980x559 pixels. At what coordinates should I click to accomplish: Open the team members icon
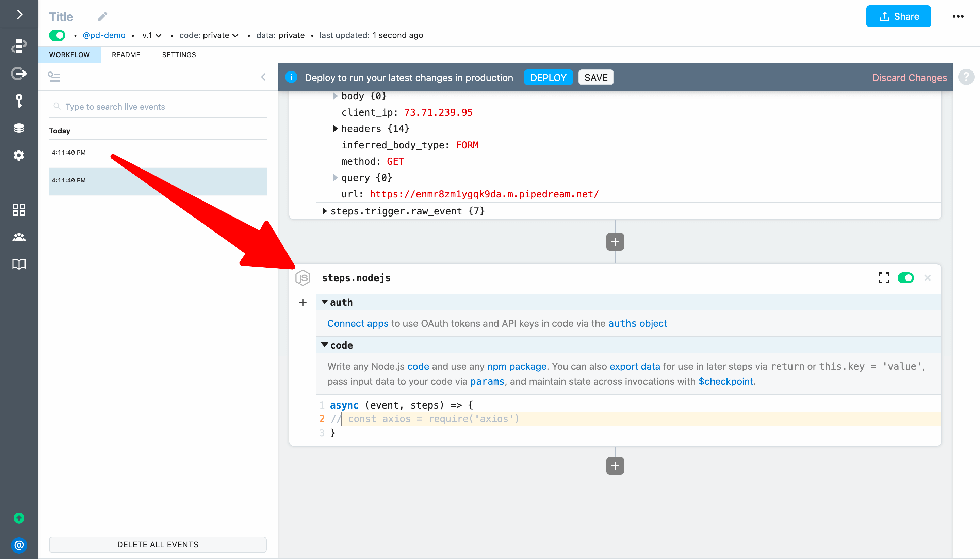19,237
